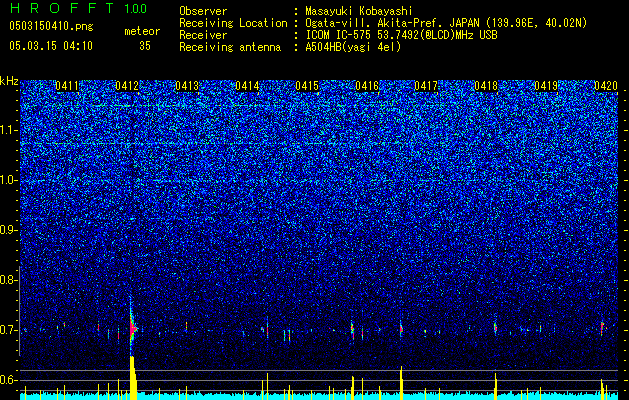Click the meteor count value 35
629x400 pixels.
145,46
